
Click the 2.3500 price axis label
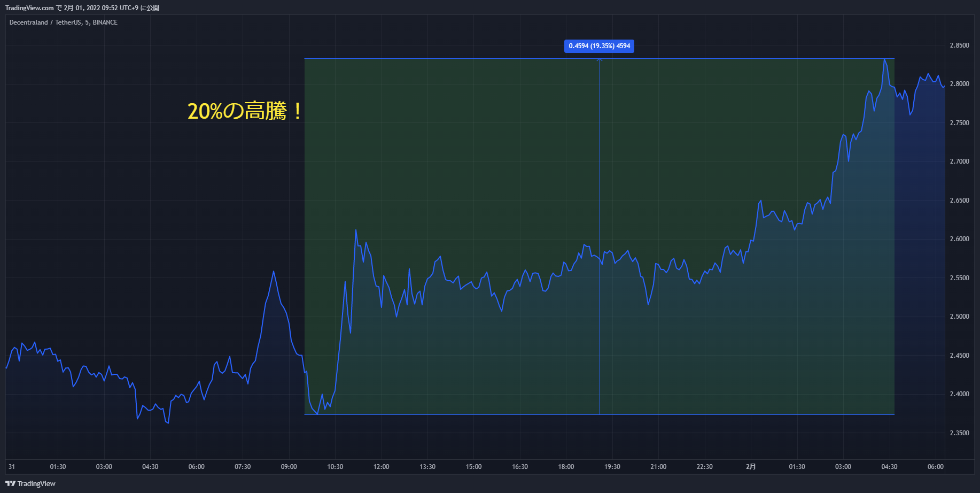coord(959,433)
